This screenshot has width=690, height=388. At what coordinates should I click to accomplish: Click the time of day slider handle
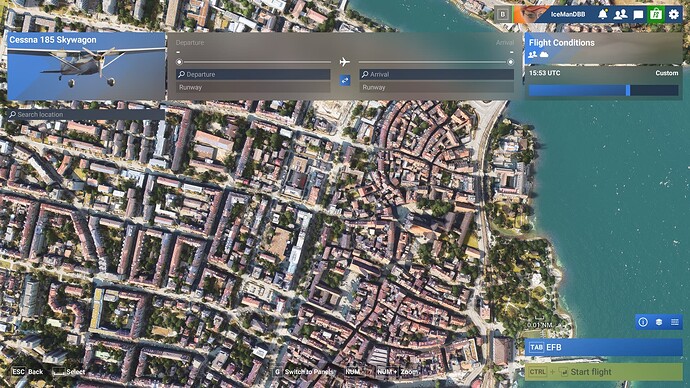pos(628,90)
